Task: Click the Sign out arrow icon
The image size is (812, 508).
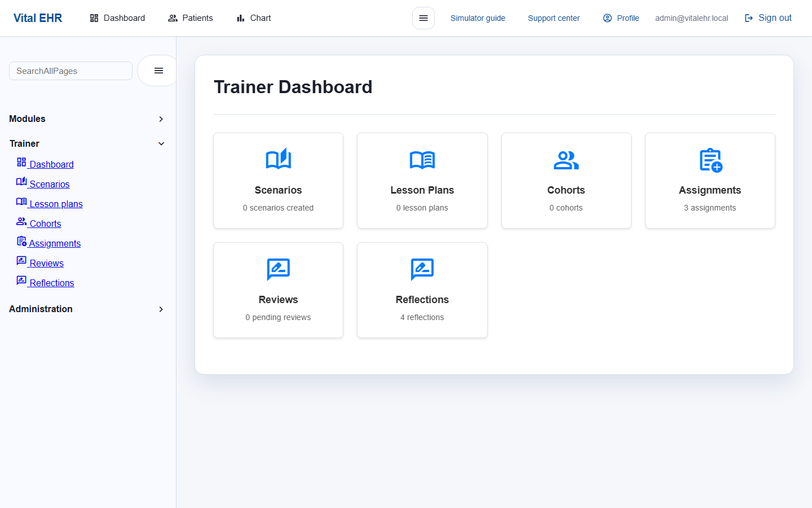Action: pos(749,18)
